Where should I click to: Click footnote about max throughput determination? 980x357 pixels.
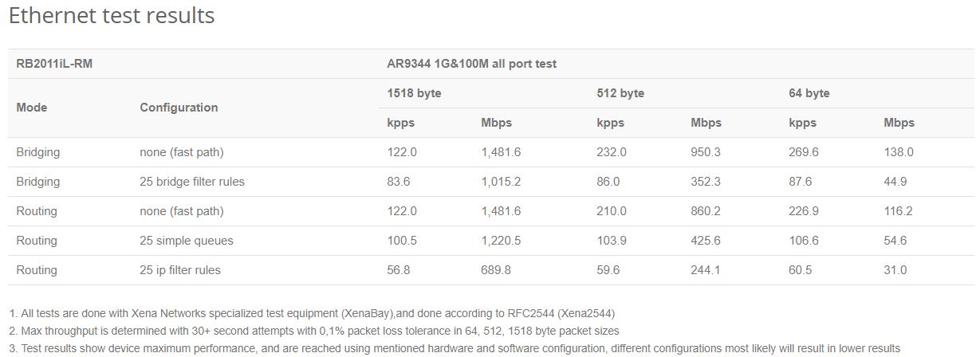(x=313, y=331)
